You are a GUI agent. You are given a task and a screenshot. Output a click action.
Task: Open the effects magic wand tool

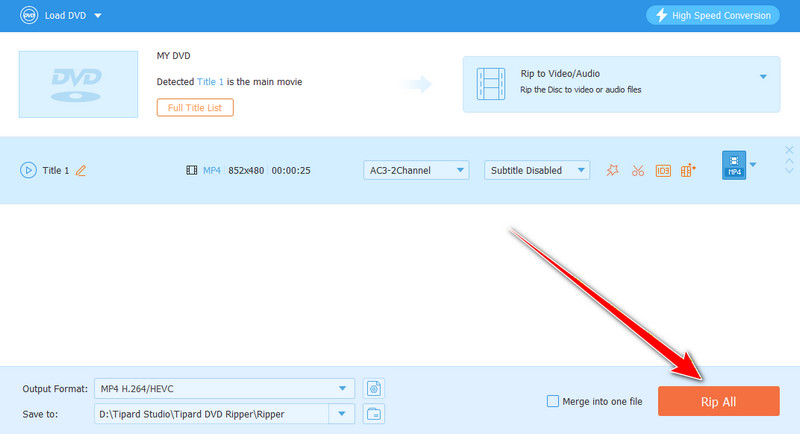pyautogui.click(x=612, y=170)
